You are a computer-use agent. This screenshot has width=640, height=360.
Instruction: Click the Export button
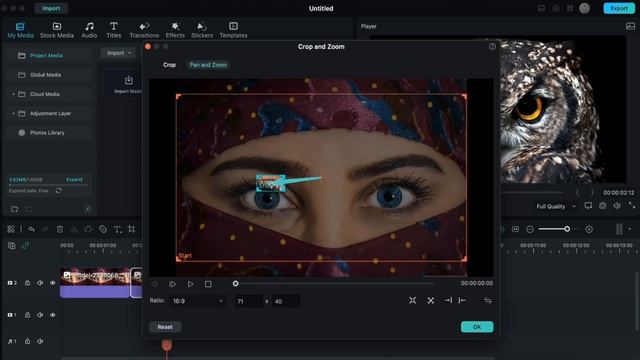click(619, 8)
